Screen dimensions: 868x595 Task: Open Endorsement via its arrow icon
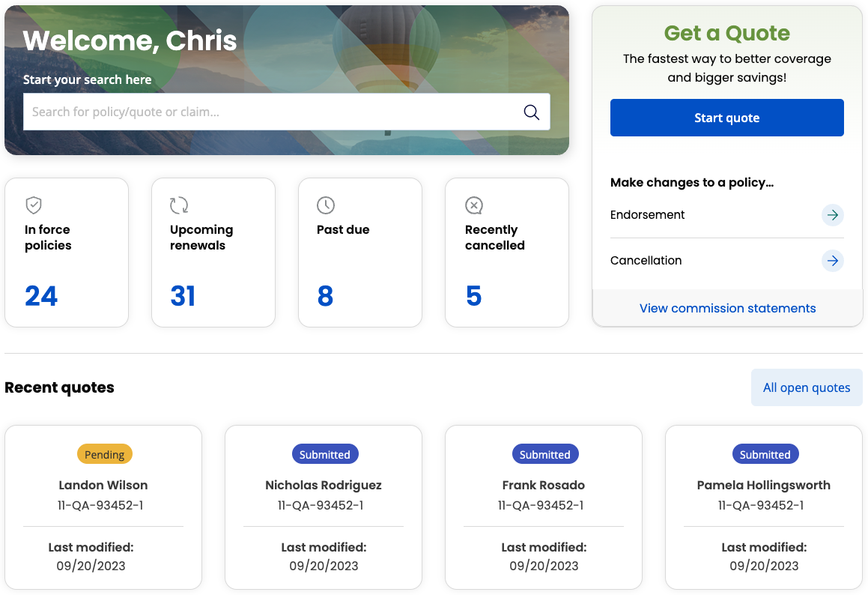(833, 215)
